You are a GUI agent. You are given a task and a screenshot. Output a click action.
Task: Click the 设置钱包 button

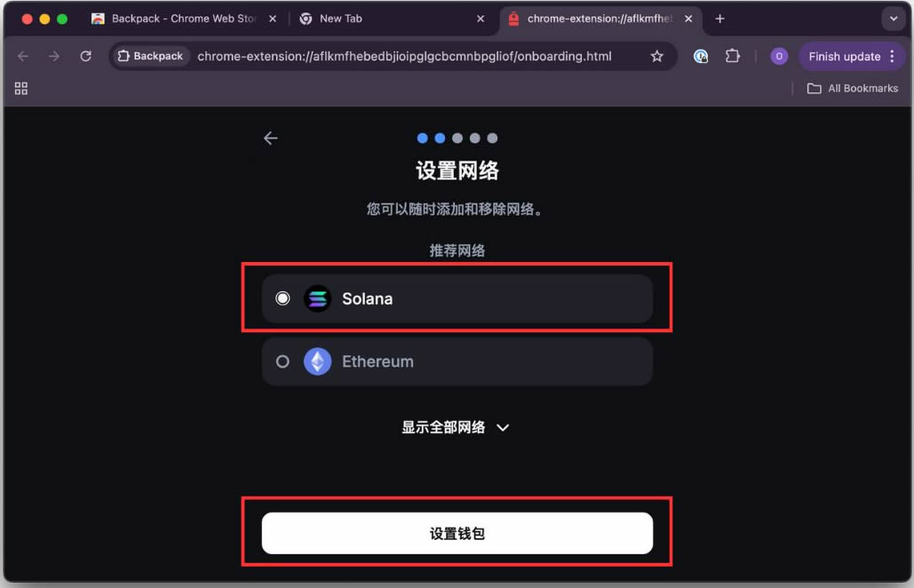pyautogui.click(x=457, y=533)
